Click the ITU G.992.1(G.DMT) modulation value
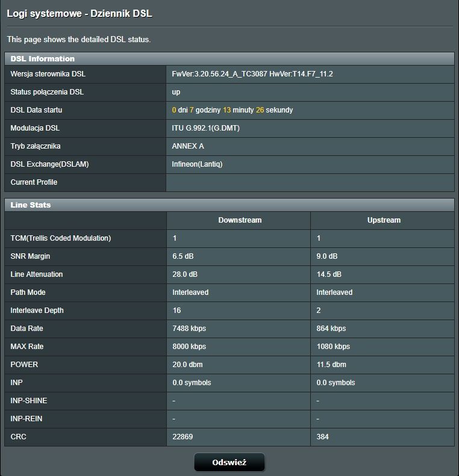The image size is (459, 476). 206,128
